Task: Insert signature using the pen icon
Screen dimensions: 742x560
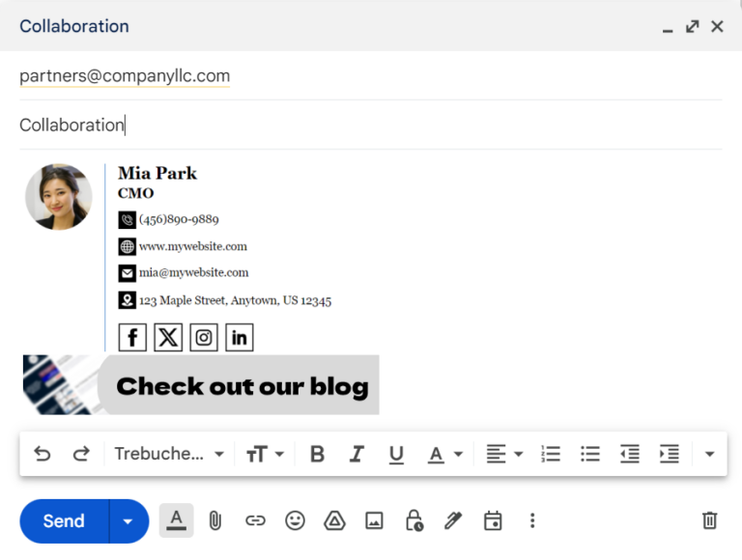Action: click(453, 521)
